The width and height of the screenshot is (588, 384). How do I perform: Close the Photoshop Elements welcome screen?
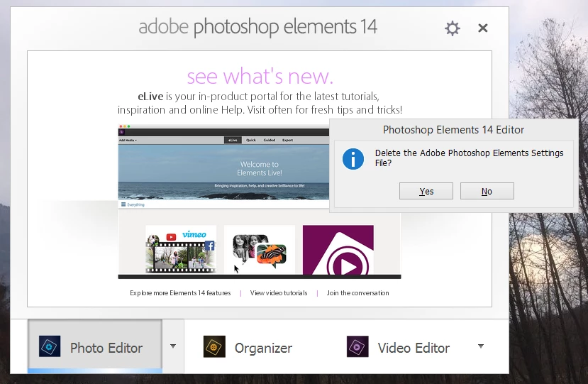482,28
